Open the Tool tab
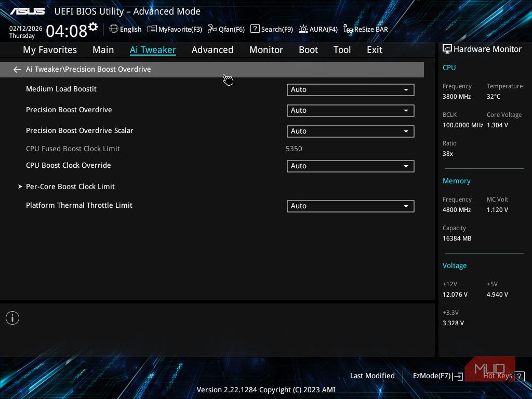This screenshot has height=399, width=532. [342, 50]
